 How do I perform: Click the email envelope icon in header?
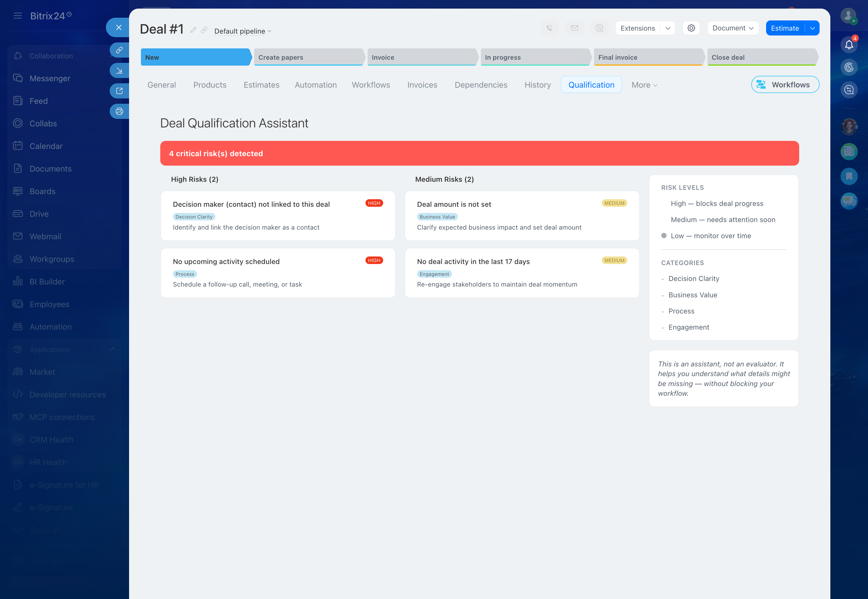[x=575, y=28]
